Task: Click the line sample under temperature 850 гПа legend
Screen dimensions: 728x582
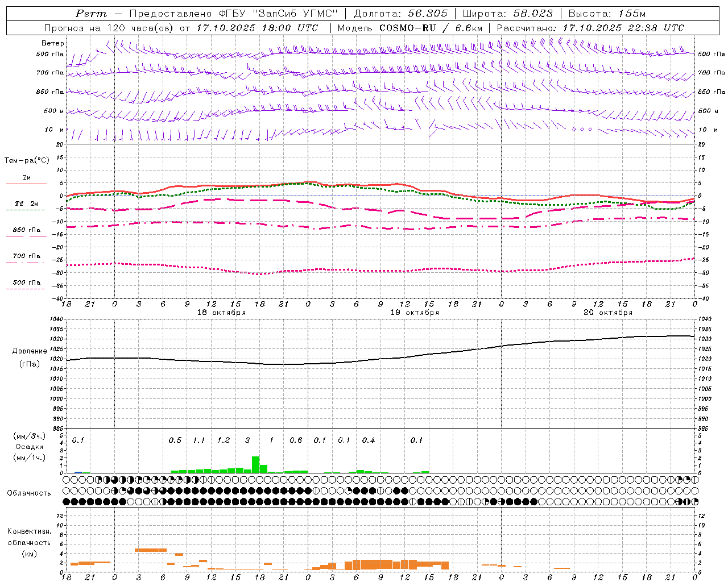Action: [x=25, y=236]
